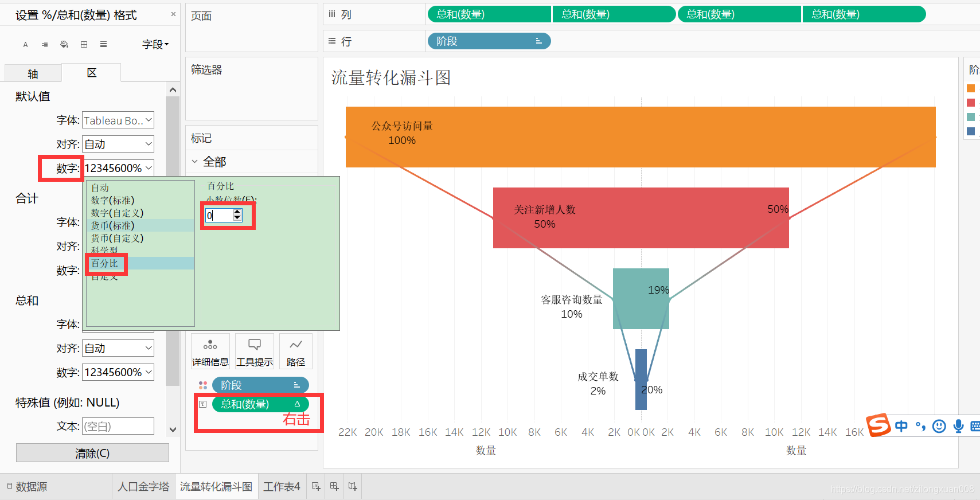The image size is (980, 500).
Task: Click the text label icon beside 总和(数量) pill
Action: coord(202,404)
